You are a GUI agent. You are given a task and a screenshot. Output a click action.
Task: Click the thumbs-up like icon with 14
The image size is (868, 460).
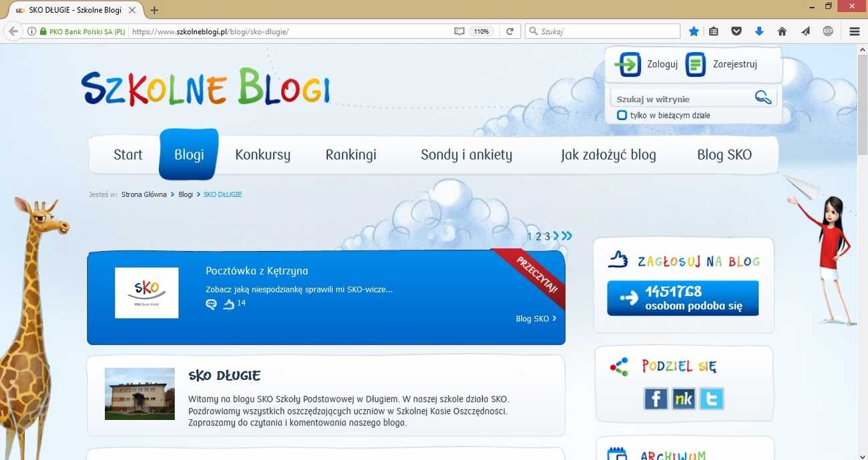click(x=229, y=304)
